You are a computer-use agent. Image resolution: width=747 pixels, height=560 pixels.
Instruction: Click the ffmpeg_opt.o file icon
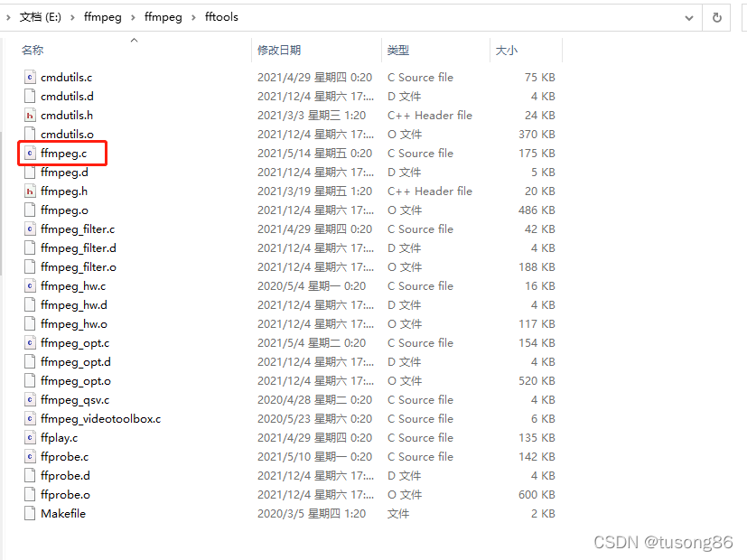[30, 381]
